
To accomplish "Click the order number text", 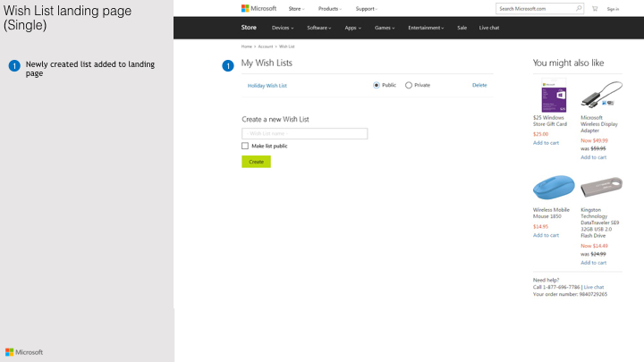I will [x=570, y=294].
